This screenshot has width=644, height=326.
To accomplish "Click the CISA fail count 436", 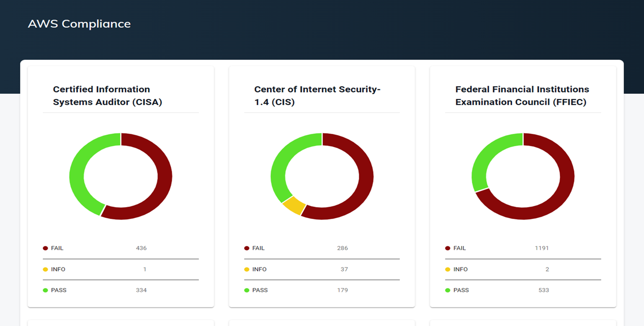I will [x=142, y=248].
